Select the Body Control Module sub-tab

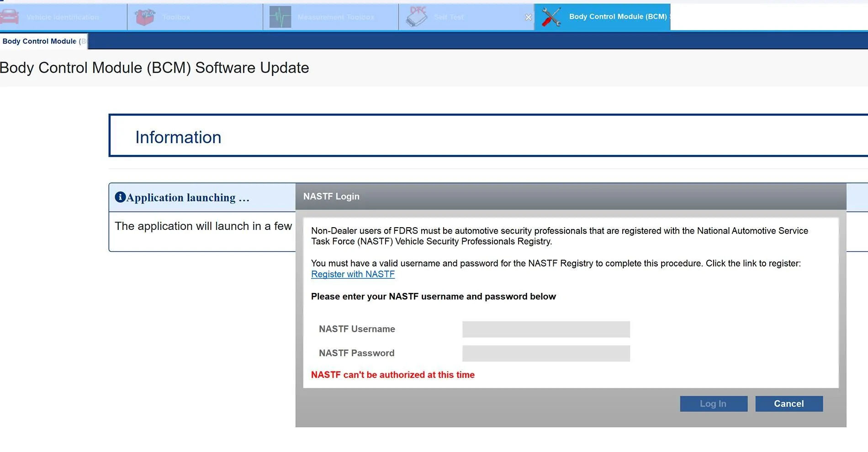[x=44, y=41]
